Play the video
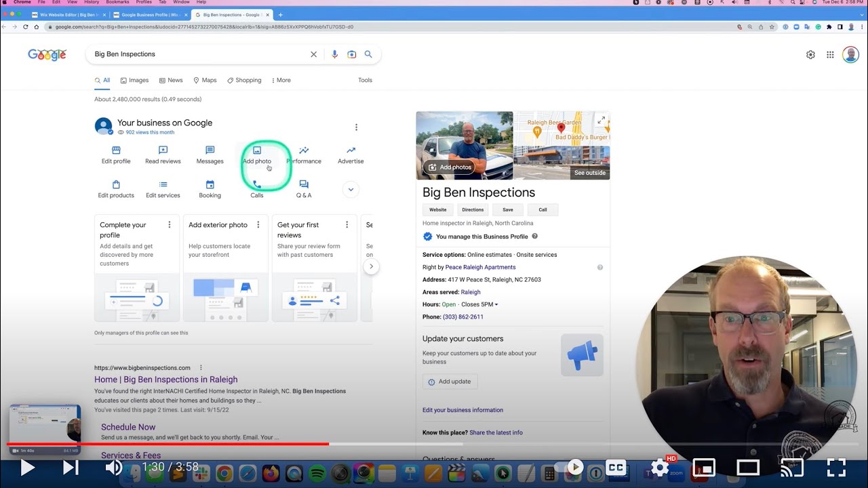 27,468
